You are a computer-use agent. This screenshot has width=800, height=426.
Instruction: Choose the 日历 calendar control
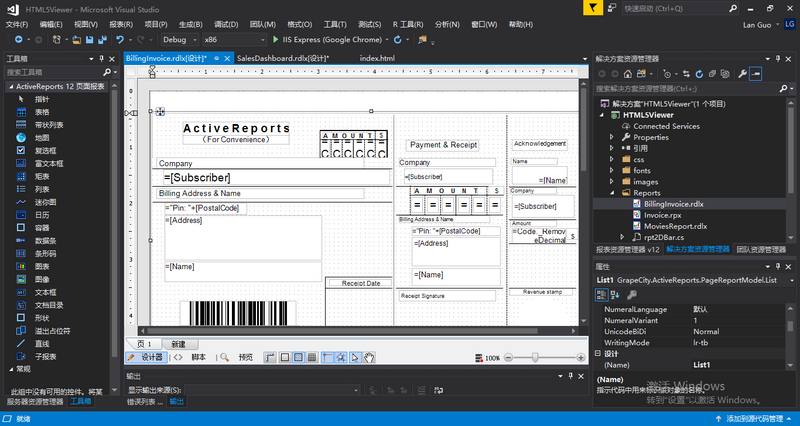[x=42, y=215]
